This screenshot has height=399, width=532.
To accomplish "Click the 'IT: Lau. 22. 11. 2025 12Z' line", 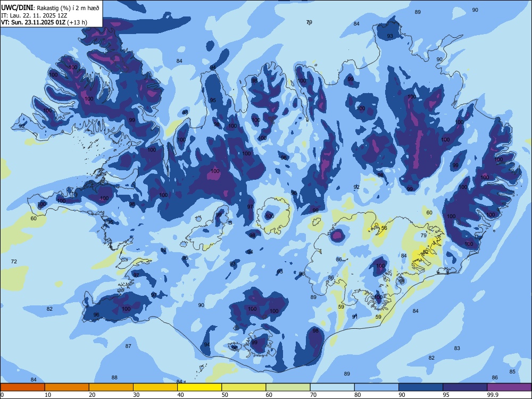I will pos(34,15).
